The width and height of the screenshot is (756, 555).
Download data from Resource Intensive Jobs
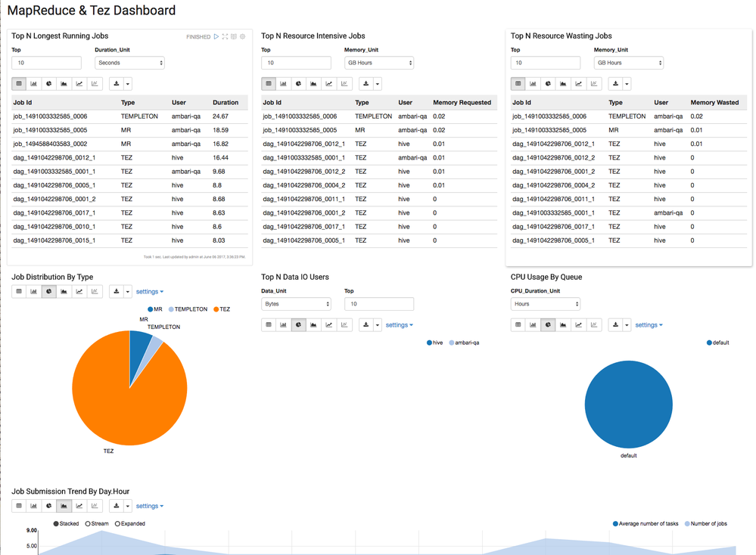click(x=366, y=84)
